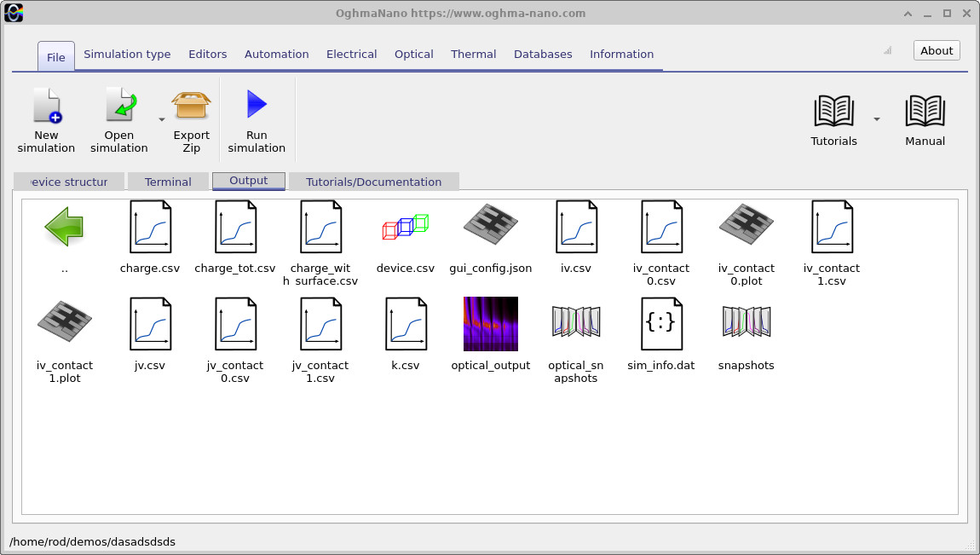
Task: Select the iv_contact0.csv file icon
Action: pyautogui.click(x=661, y=226)
